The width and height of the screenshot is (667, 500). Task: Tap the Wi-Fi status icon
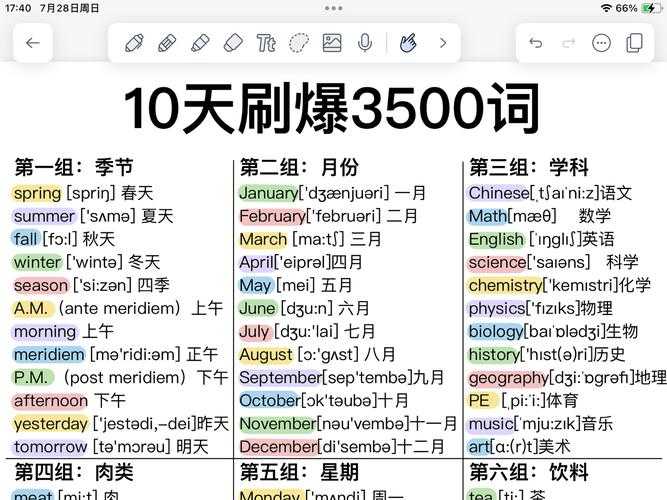[x=606, y=8]
